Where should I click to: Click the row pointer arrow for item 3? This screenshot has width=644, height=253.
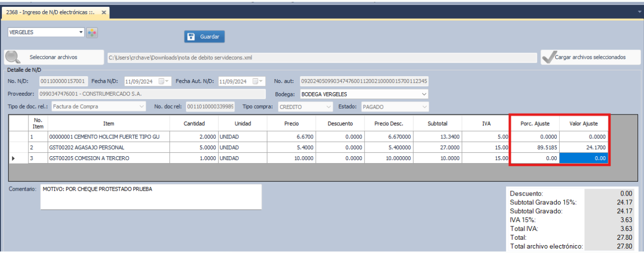[x=13, y=158]
